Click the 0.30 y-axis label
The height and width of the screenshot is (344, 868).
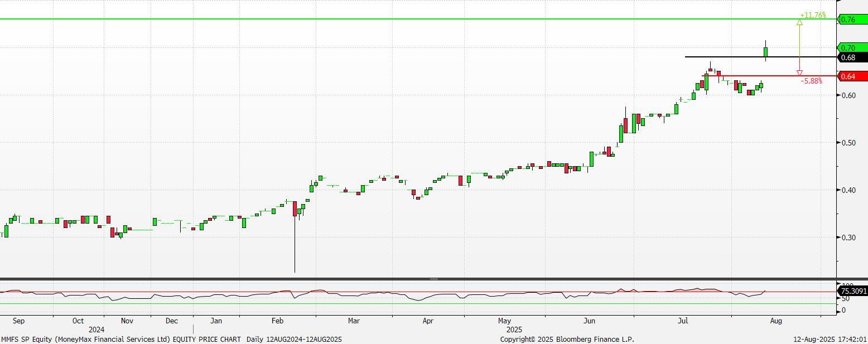click(x=848, y=238)
